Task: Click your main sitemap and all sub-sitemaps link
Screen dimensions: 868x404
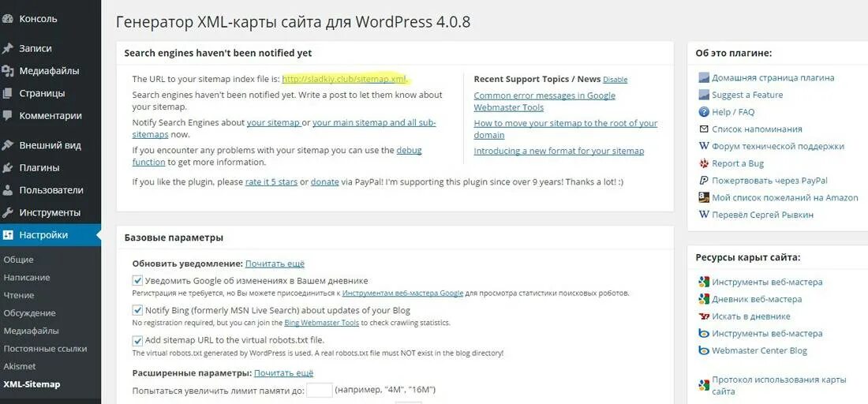Action: tap(284, 129)
